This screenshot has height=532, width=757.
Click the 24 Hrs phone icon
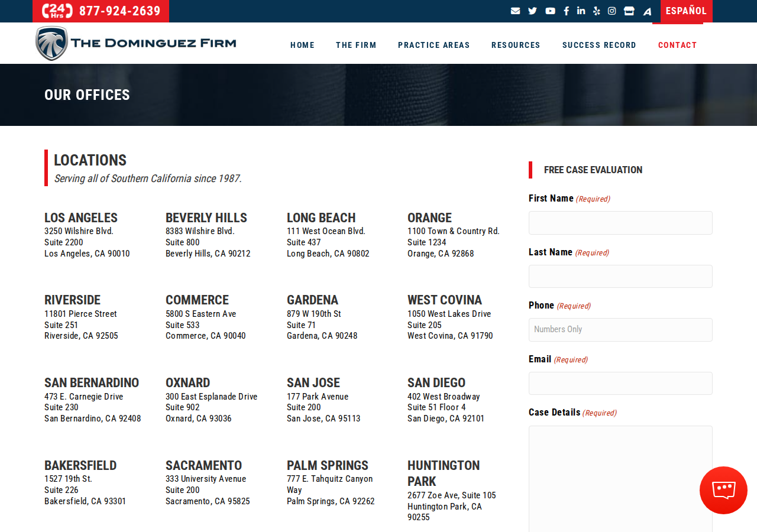pyautogui.click(x=57, y=11)
